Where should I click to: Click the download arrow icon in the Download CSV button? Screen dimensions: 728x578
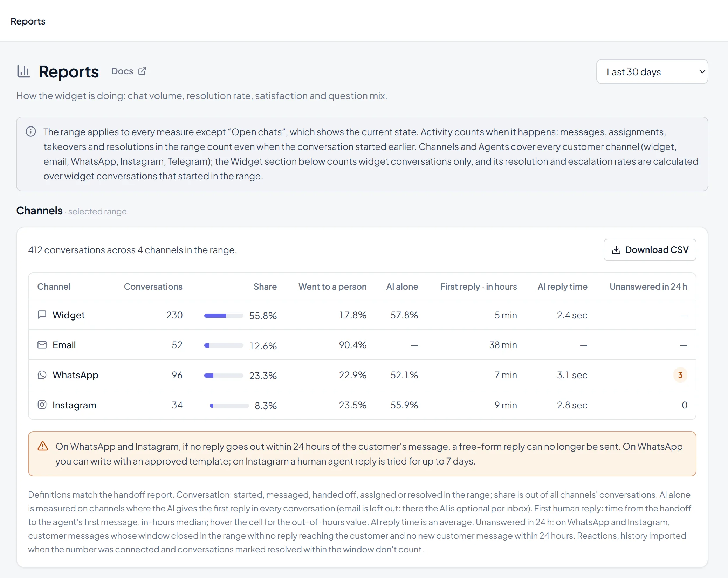click(x=616, y=250)
